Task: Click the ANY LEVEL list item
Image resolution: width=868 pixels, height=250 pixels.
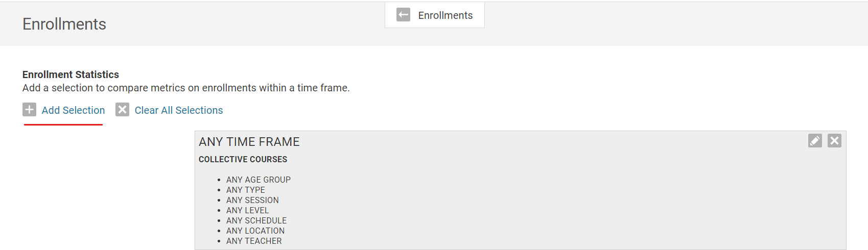Action: tap(247, 210)
